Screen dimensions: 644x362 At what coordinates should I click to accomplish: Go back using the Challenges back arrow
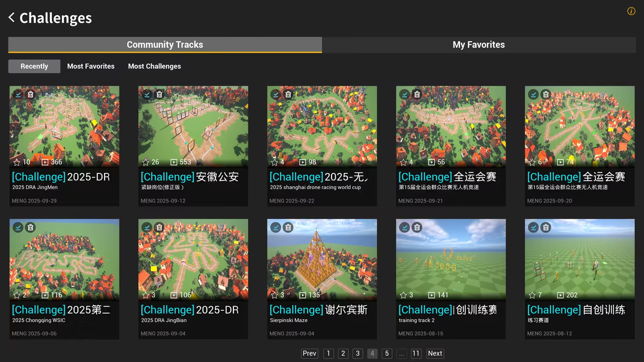(x=12, y=18)
